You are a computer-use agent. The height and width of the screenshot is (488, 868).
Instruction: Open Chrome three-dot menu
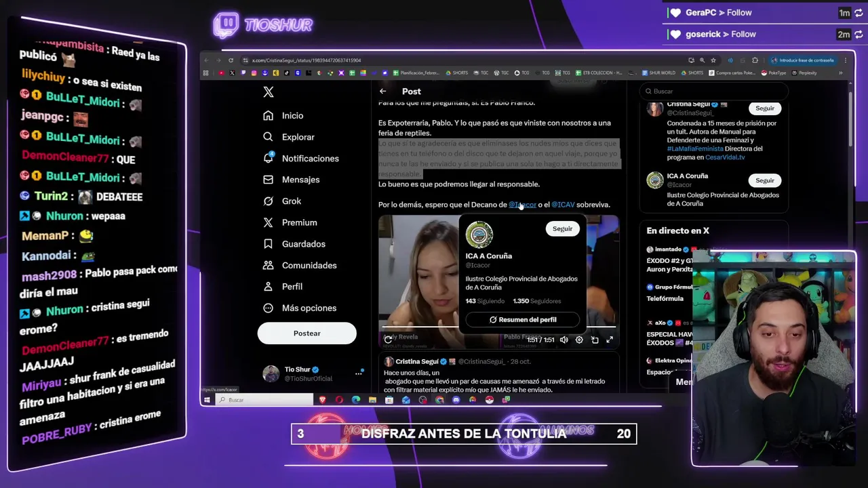[x=845, y=60]
